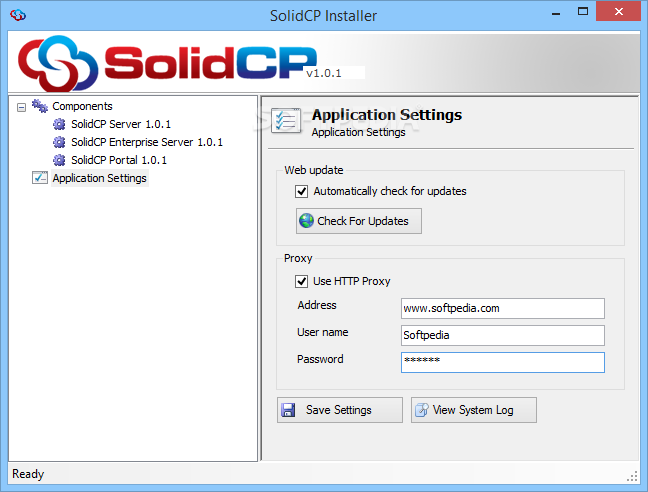
Task: Focus the proxy Address field
Action: coord(503,308)
